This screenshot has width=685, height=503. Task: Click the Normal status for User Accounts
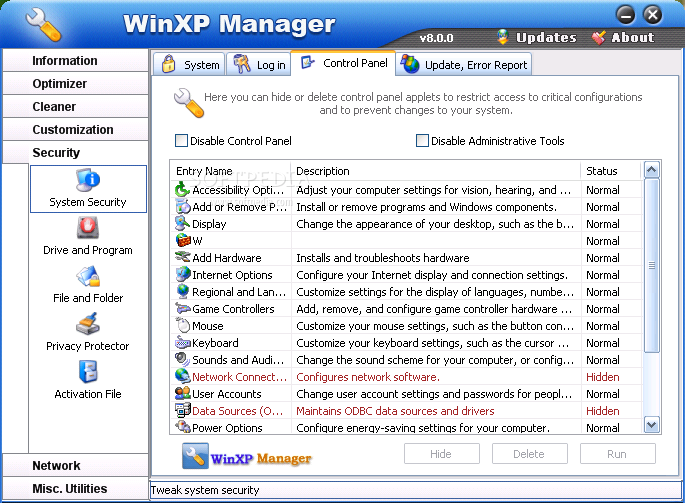coord(602,394)
